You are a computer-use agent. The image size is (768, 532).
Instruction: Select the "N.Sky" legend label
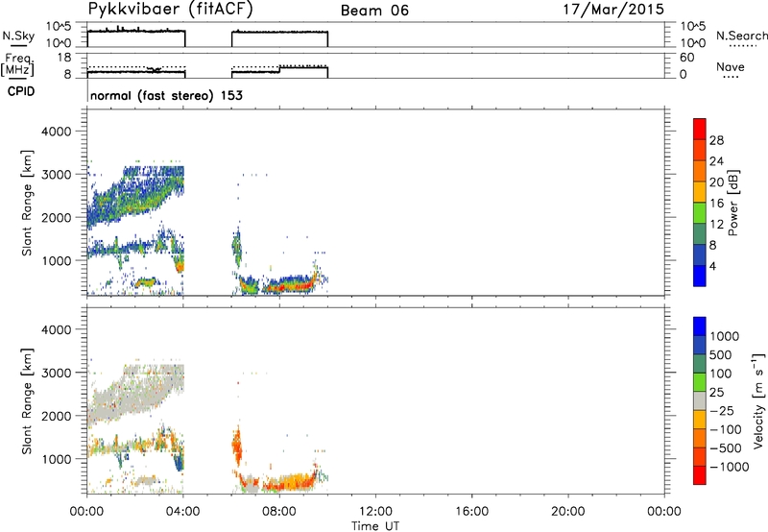18,36
